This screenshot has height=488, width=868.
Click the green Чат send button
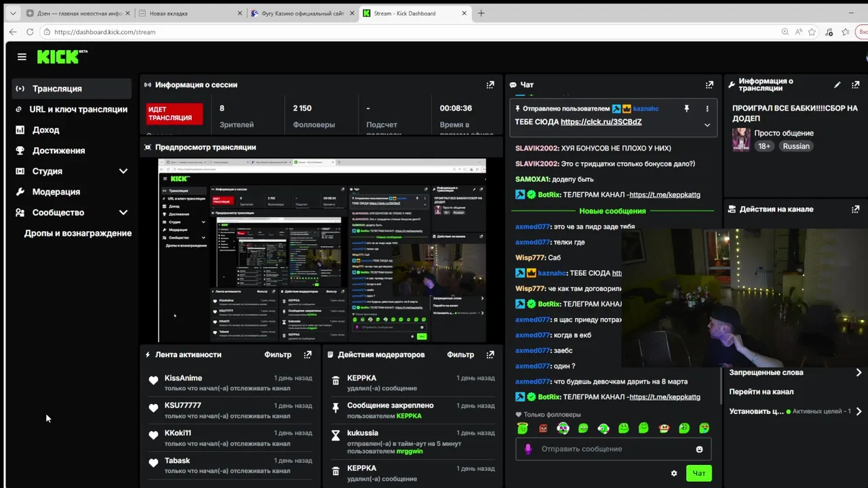[x=698, y=473]
